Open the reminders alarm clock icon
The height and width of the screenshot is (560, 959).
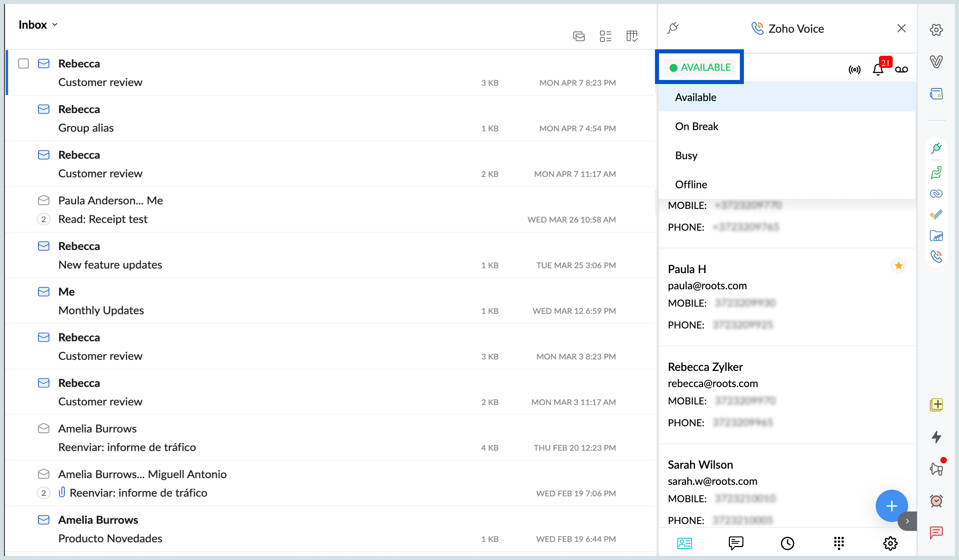pyautogui.click(x=936, y=501)
